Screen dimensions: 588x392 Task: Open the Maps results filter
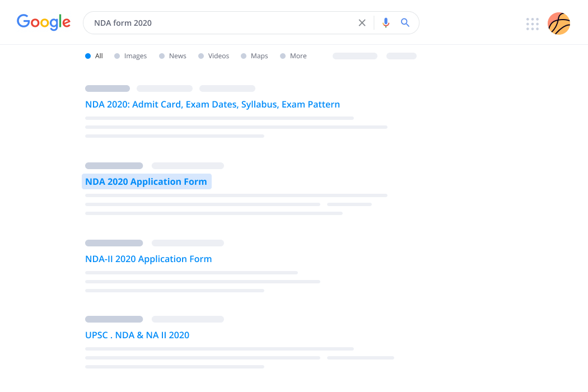point(258,56)
